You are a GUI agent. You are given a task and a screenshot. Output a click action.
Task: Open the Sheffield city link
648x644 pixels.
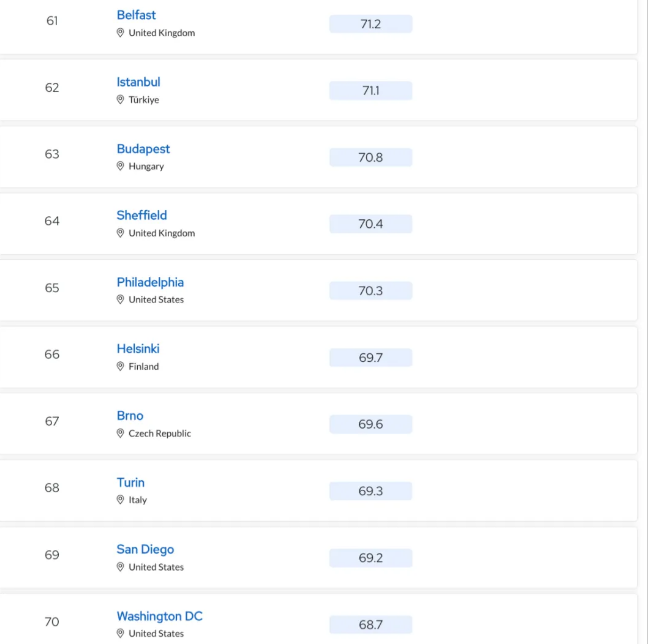142,215
